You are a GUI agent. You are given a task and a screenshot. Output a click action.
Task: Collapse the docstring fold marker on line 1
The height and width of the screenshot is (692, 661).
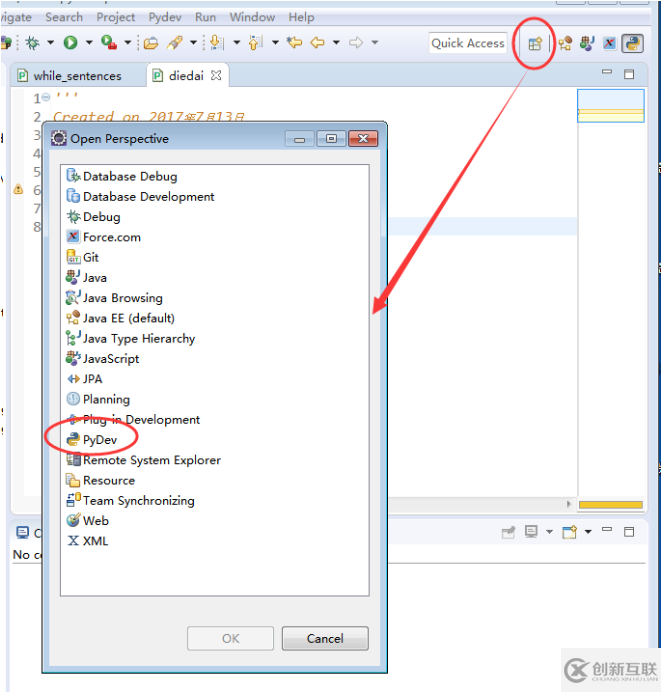[x=47, y=98]
